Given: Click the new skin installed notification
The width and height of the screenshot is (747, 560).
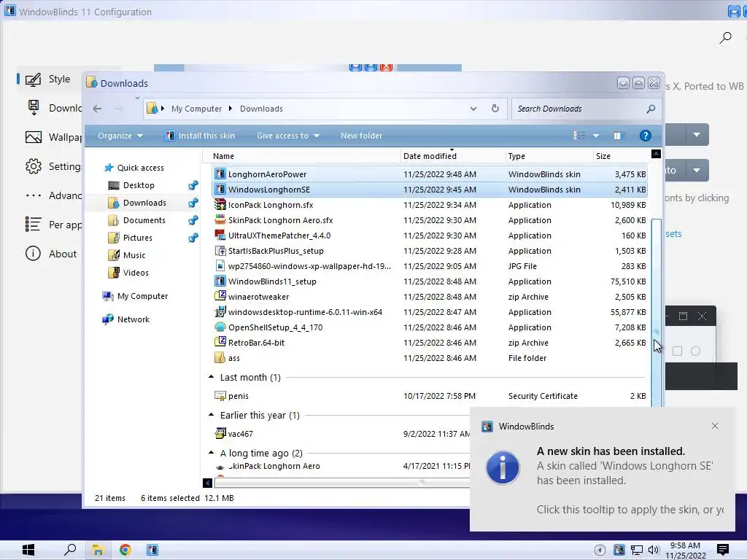Looking at the screenshot, I should [602, 470].
